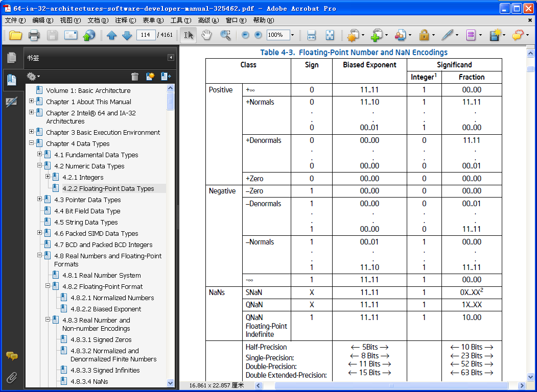537x392 pixels.
Task: Open the 编辑(E) menu
Action: pyautogui.click(x=43, y=20)
